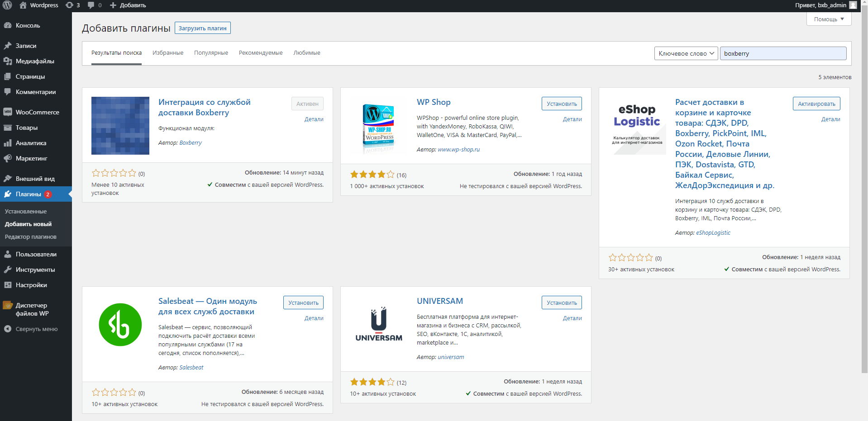
Task: Open the www.wp-shop.ru author link
Action: (x=458, y=150)
